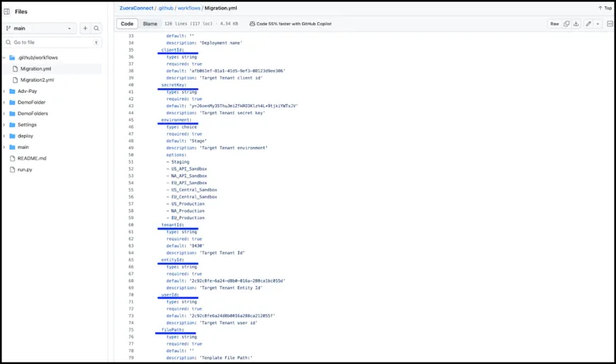This screenshot has height=364, width=616.
Task: Click line number 60
Action: click(x=131, y=225)
